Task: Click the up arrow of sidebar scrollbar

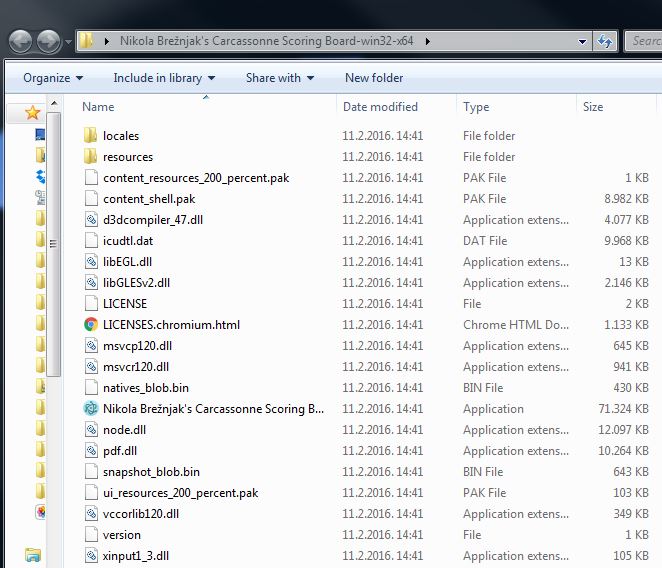Action: point(54,103)
